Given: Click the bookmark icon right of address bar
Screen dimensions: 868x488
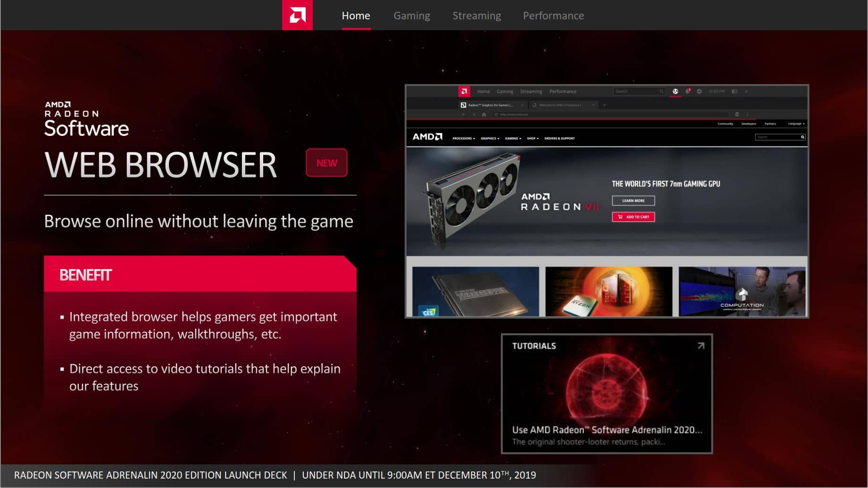Looking at the screenshot, I should coord(737,115).
